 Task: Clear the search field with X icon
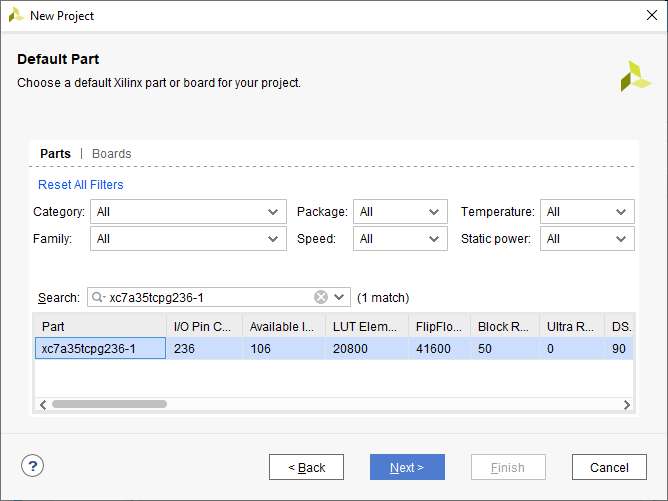[321, 297]
